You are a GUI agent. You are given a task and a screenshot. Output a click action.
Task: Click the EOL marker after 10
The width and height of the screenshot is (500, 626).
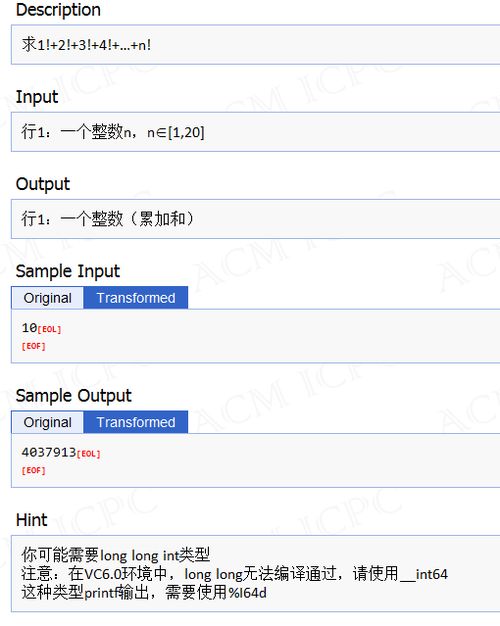click(x=49, y=329)
